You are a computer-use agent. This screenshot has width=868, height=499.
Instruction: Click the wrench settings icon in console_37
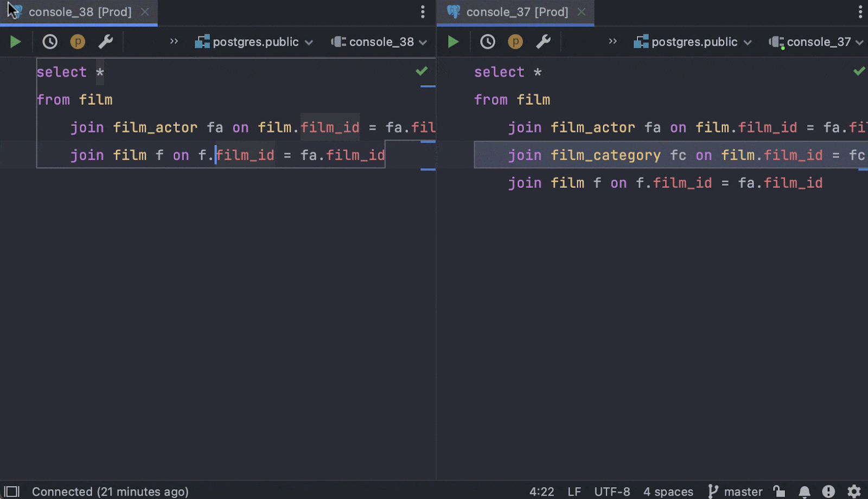(x=543, y=42)
